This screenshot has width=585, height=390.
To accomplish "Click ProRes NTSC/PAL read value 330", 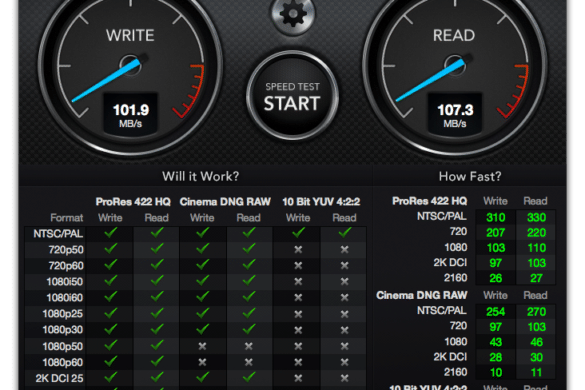I will coord(536,217).
